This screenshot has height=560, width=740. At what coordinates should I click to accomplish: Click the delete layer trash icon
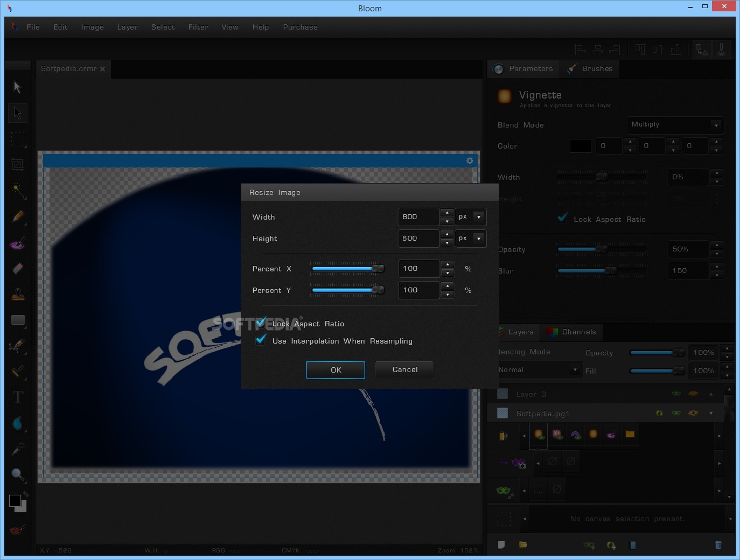click(x=718, y=545)
